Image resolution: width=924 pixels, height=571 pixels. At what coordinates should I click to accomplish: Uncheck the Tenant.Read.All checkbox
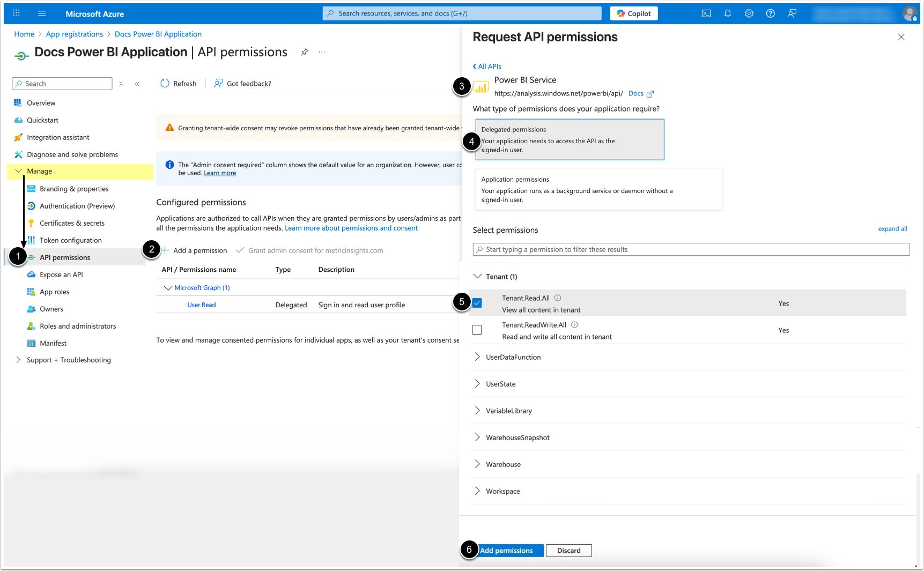tap(477, 303)
